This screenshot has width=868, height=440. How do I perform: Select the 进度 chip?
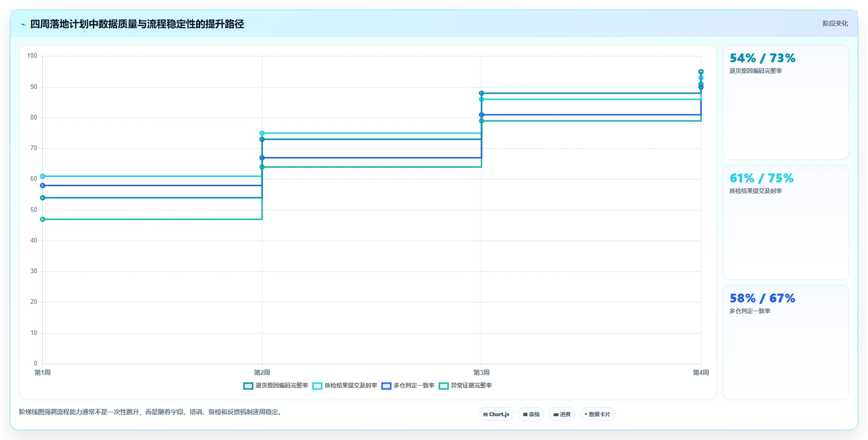[562, 414]
